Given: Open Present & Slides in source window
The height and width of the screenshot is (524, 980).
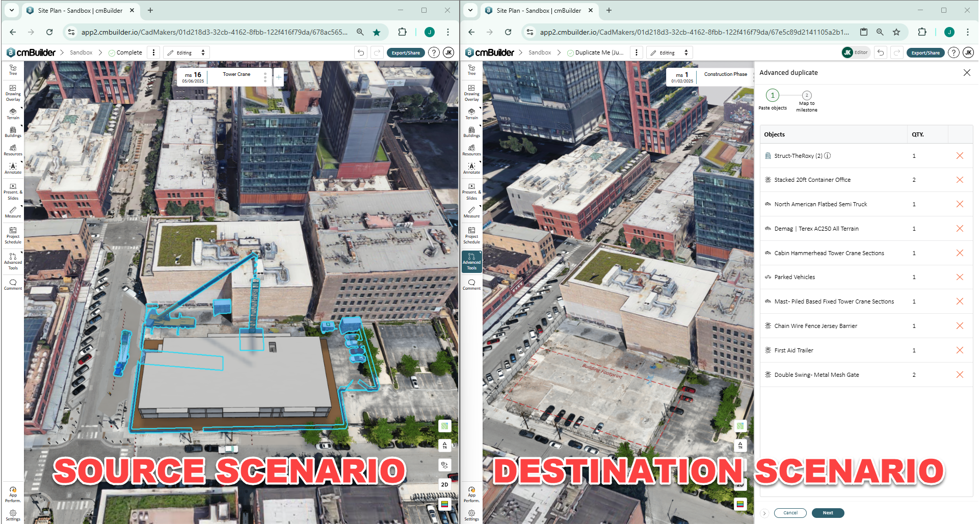Looking at the screenshot, I should [x=13, y=191].
